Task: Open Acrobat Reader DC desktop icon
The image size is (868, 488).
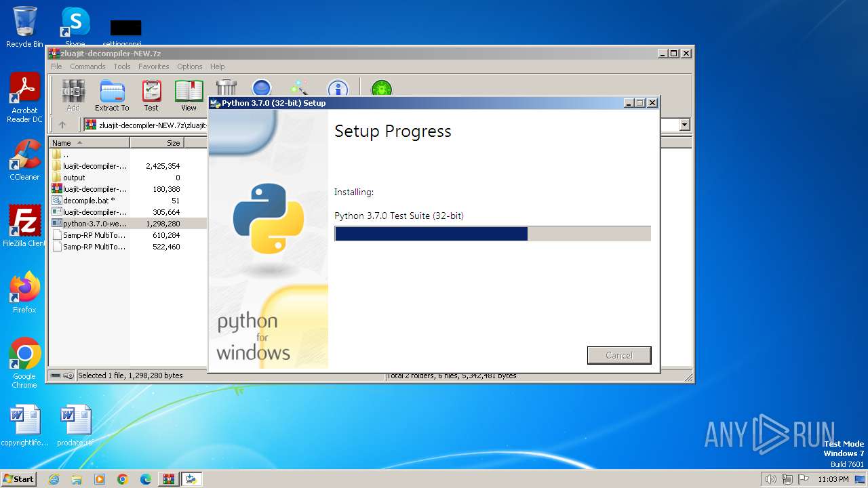Action: pos(24,98)
